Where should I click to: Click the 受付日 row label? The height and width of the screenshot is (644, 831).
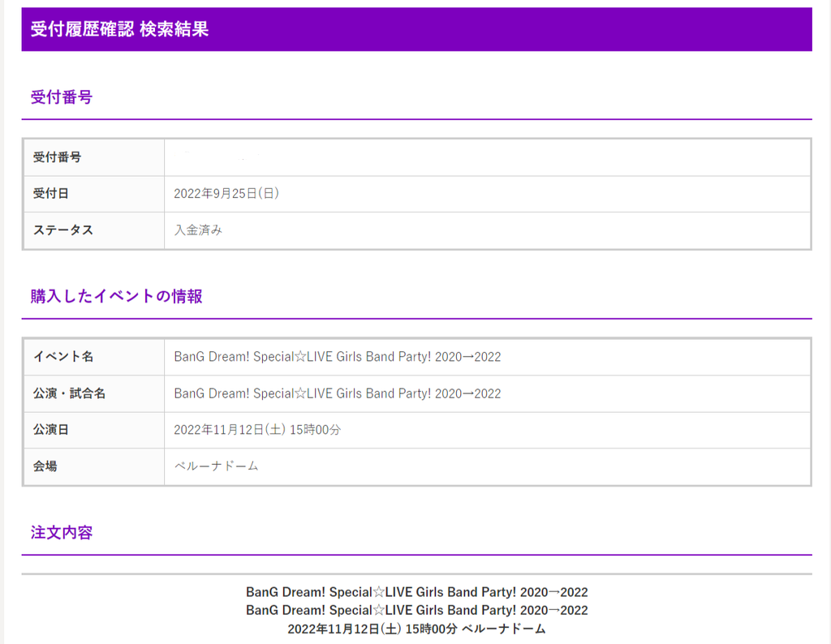[x=51, y=194]
